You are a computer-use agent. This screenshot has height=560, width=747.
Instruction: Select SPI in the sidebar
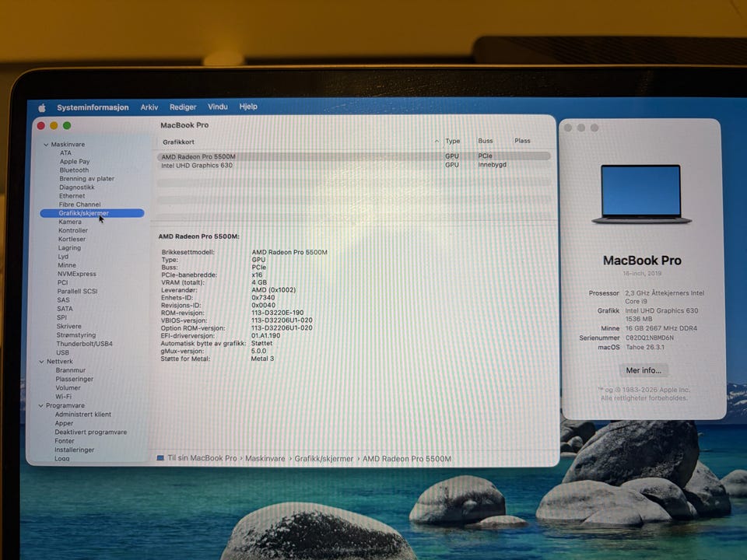pyautogui.click(x=62, y=317)
